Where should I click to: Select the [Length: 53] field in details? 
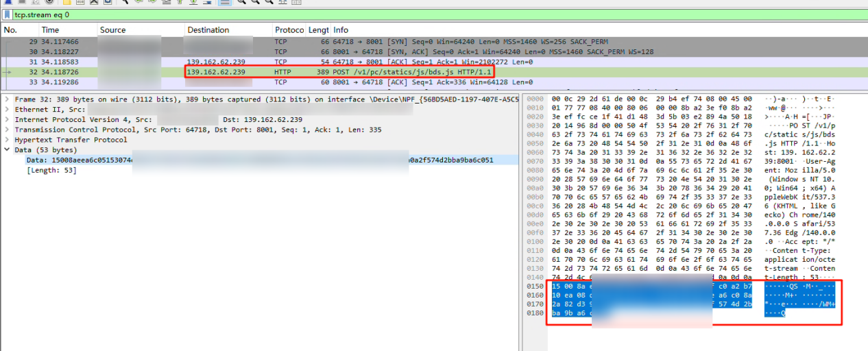[51, 170]
